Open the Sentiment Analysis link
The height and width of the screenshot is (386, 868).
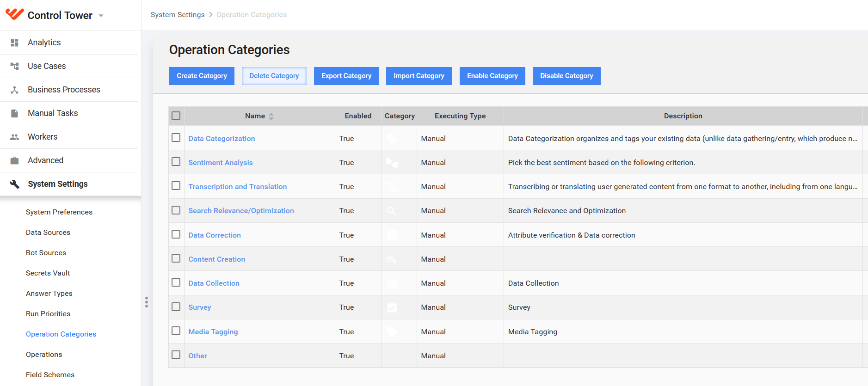pos(221,163)
